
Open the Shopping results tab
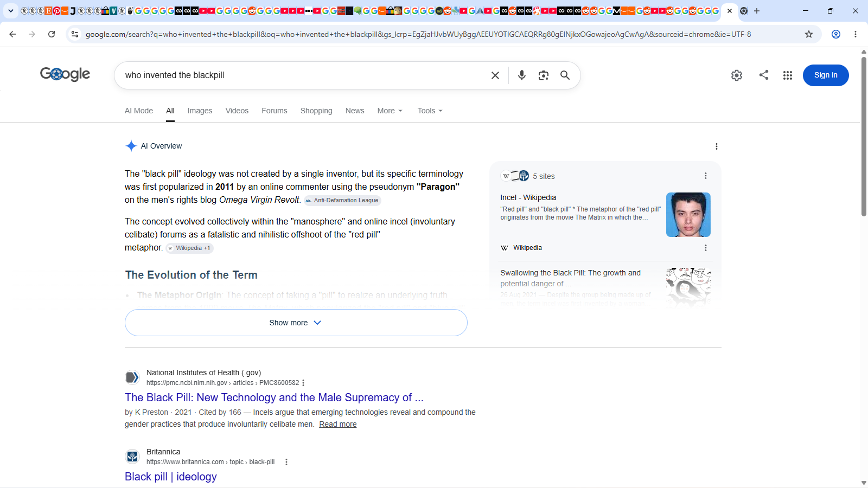(316, 111)
